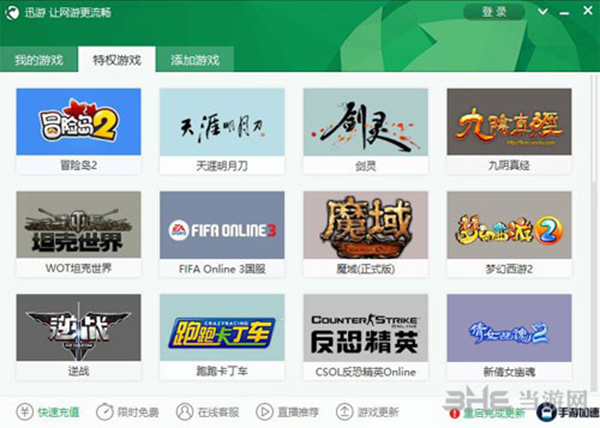Click the timer icon for limited free

click(x=104, y=412)
